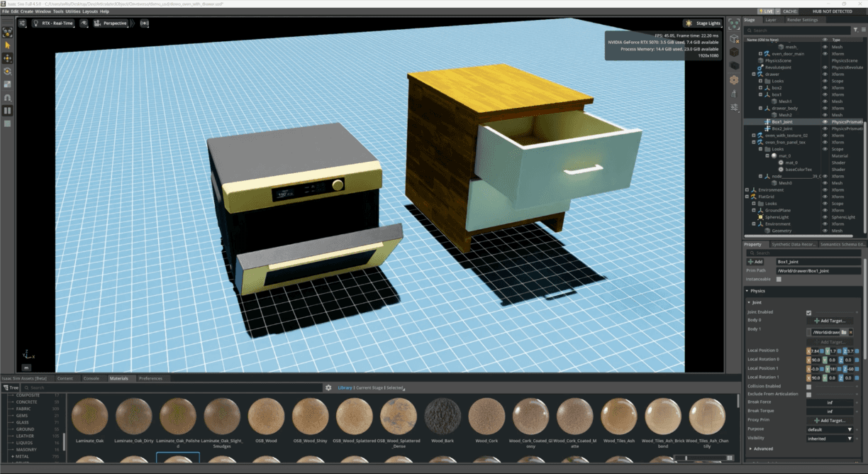868x474 pixels.
Task: Switch to the Synthetic Data Recorder tab
Action: coord(792,244)
